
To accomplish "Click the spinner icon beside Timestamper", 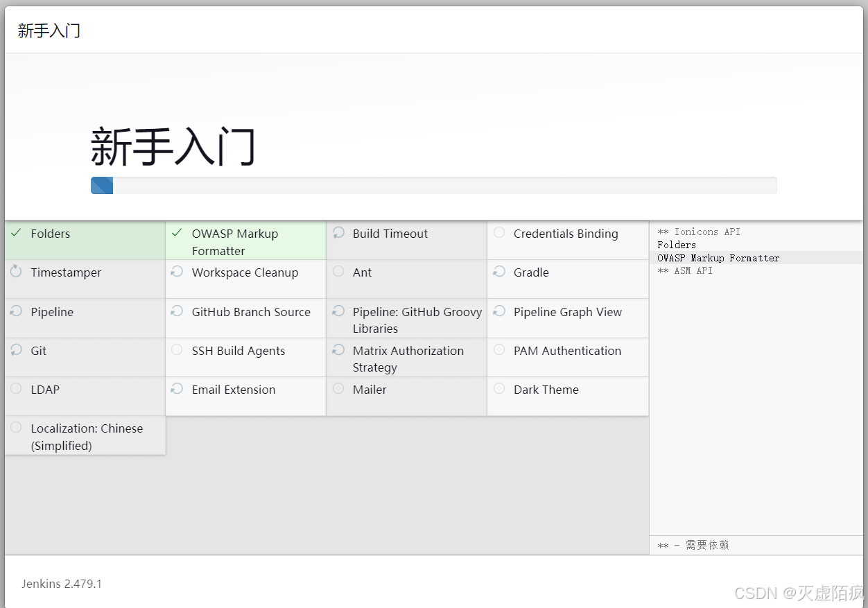I will pyautogui.click(x=16, y=271).
